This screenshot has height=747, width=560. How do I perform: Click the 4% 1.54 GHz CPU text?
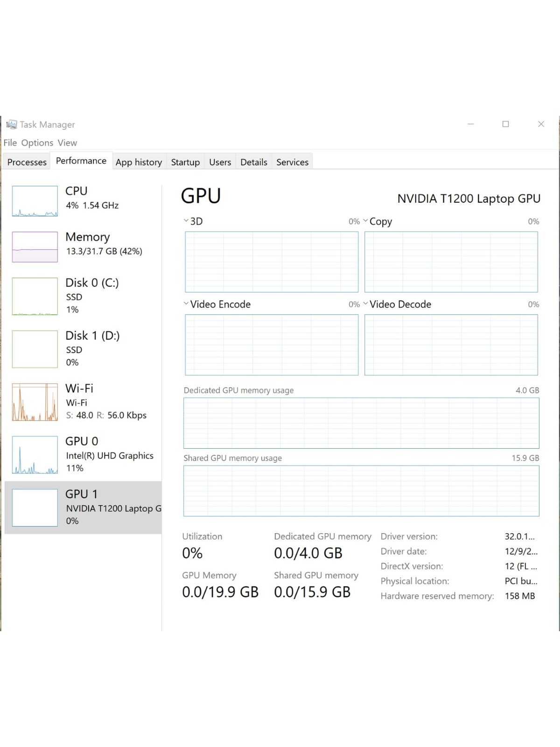pyautogui.click(x=92, y=205)
